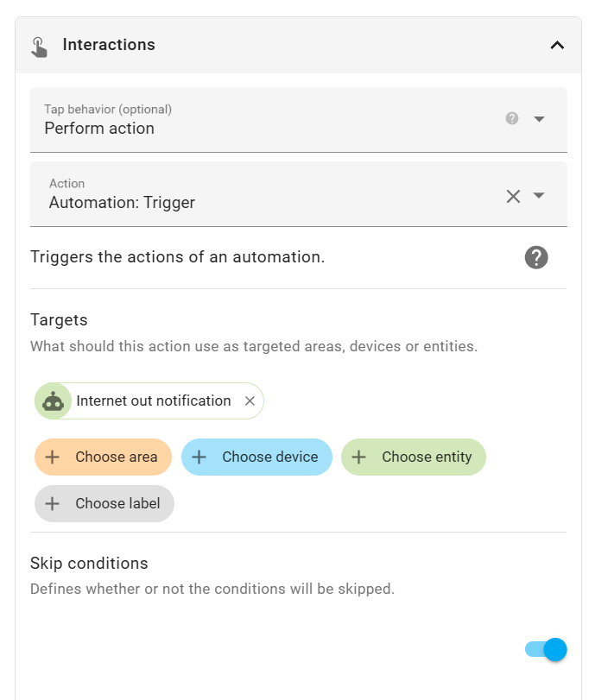Click the Tap behavior help icon
The height and width of the screenshot is (700, 595).
coord(512,118)
